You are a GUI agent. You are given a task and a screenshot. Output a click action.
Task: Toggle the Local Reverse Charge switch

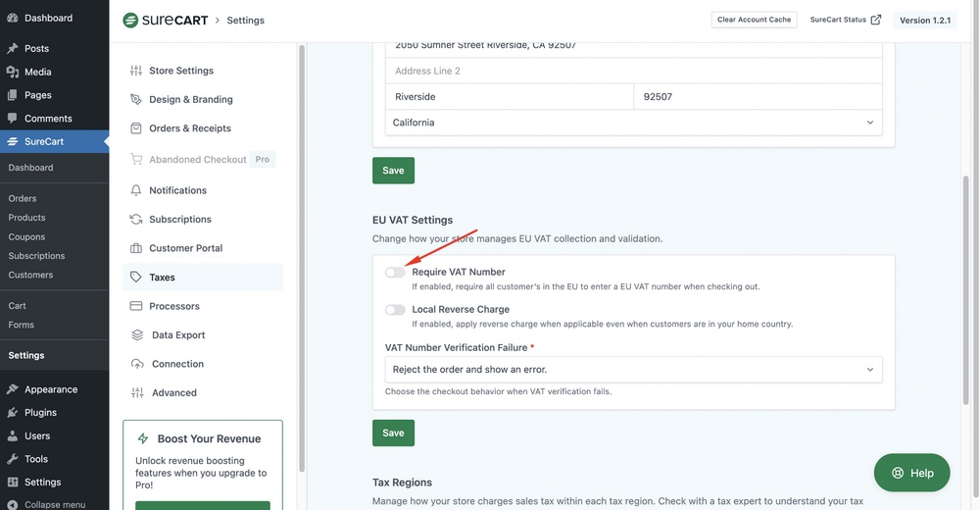pyautogui.click(x=395, y=310)
